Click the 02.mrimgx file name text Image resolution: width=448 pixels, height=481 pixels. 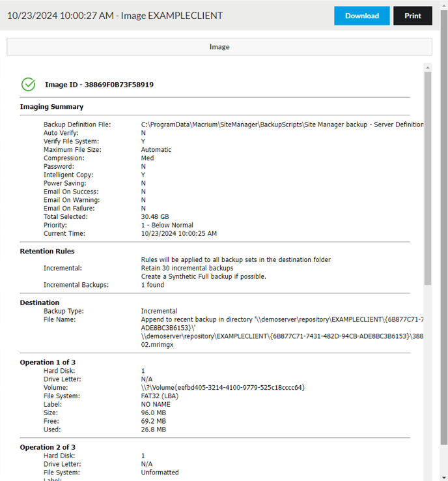point(157,345)
